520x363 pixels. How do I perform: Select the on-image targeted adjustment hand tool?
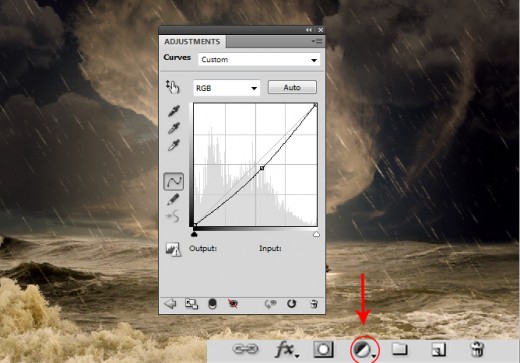173,87
